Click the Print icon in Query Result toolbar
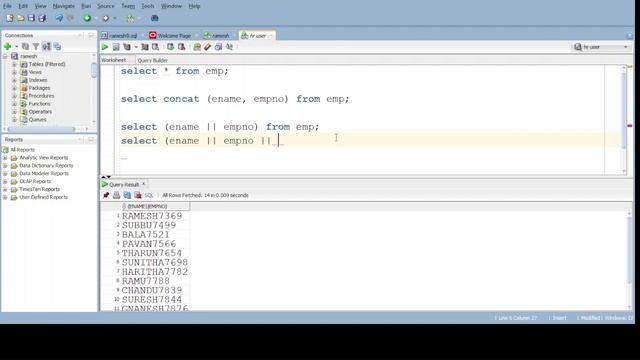 click(116, 195)
